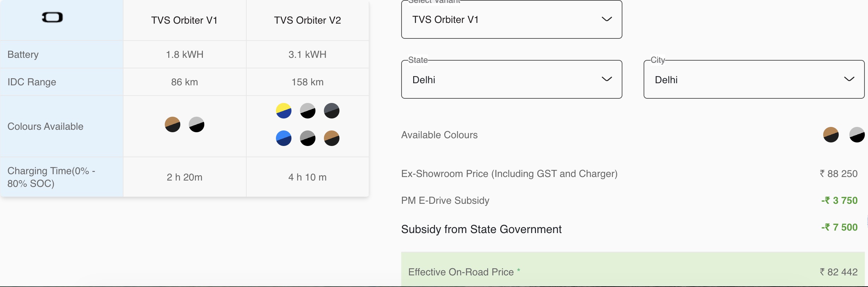Choose brown-black colour in Orbiter V2 column

(332, 138)
